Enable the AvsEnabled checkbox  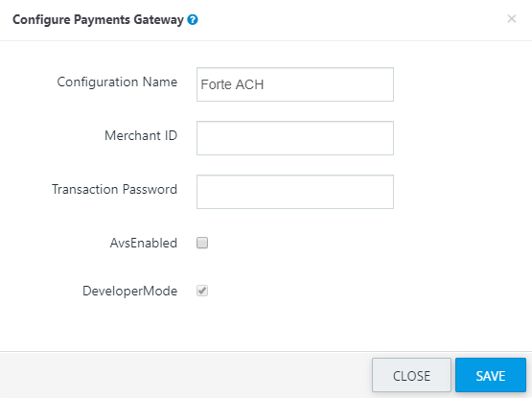pyautogui.click(x=202, y=243)
